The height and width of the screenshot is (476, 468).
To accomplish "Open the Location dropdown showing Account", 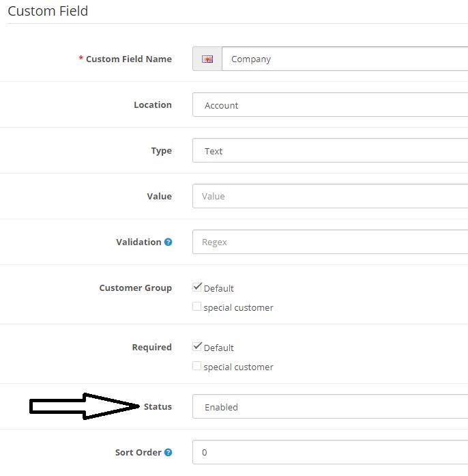I will click(x=330, y=104).
